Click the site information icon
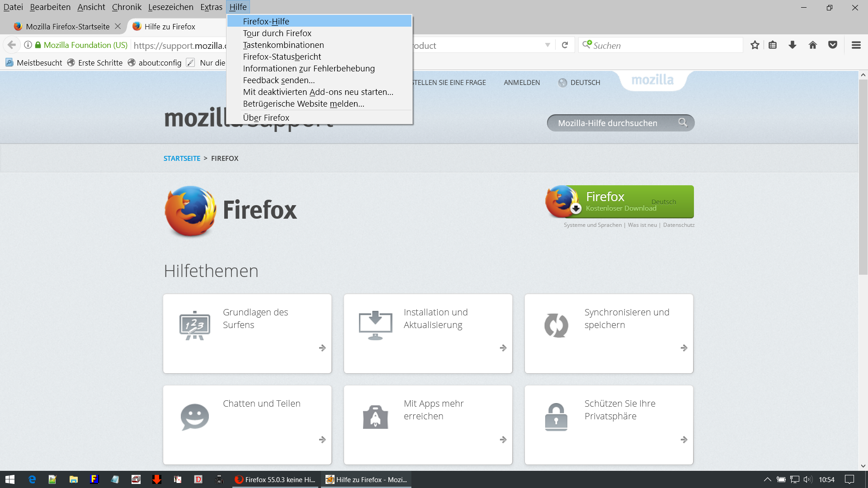The height and width of the screenshot is (488, 868). (x=28, y=45)
